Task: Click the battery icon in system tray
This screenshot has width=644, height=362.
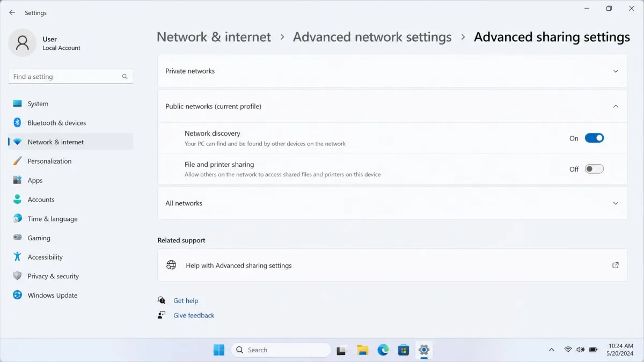Action: click(594, 350)
